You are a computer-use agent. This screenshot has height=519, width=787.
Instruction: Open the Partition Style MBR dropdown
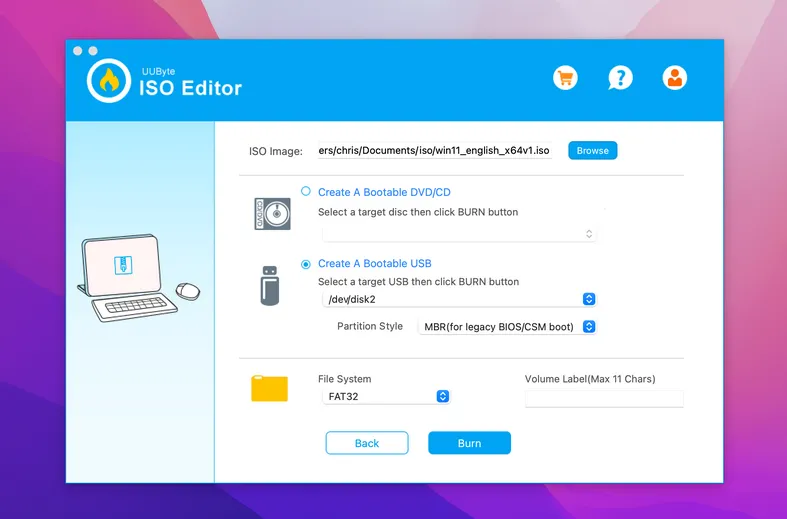pos(507,327)
